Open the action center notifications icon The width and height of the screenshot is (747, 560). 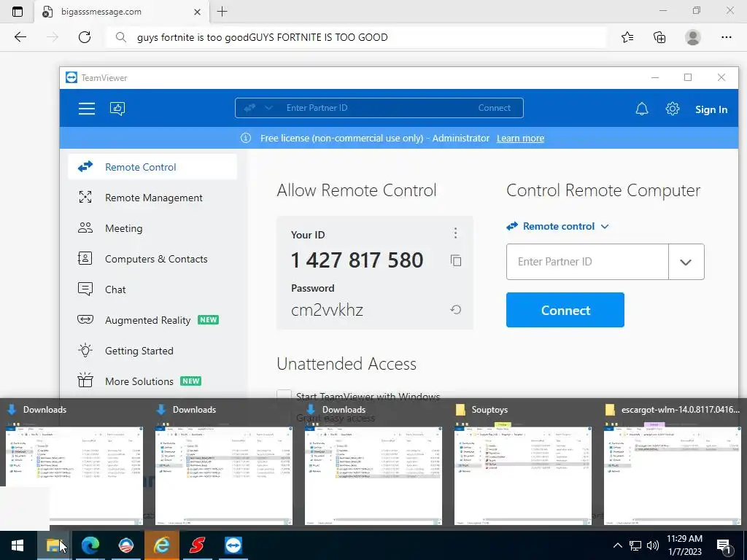pos(724,545)
